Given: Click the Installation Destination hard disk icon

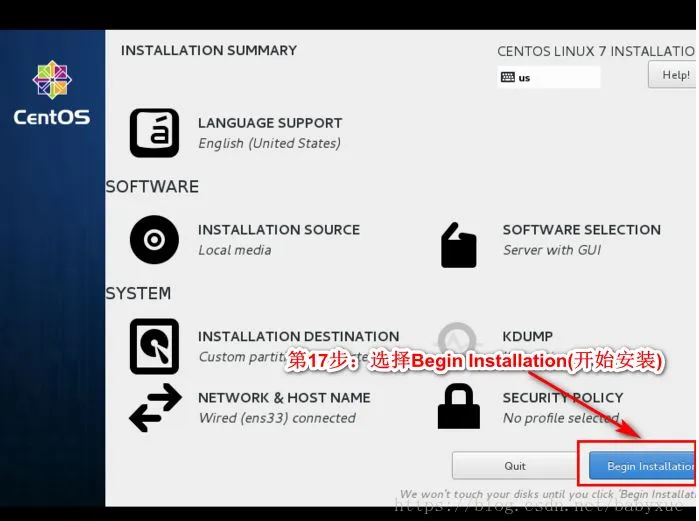Looking at the screenshot, I should (154, 346).
